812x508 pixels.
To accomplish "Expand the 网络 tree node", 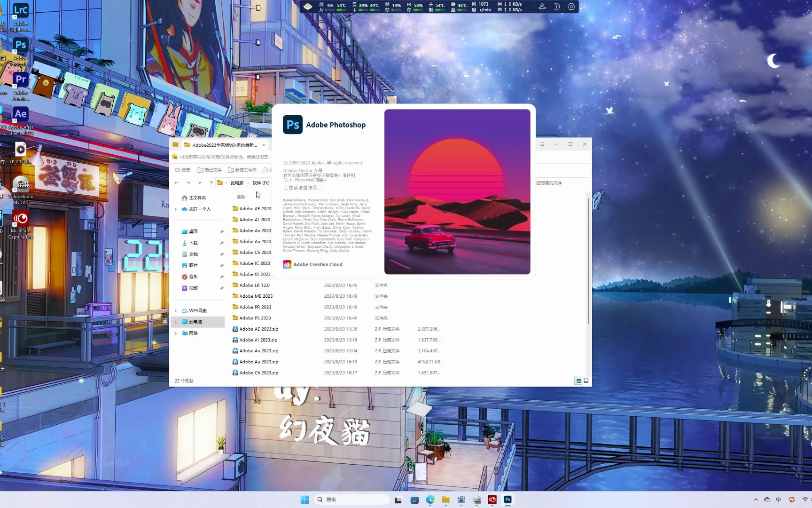I will point(176,333).
